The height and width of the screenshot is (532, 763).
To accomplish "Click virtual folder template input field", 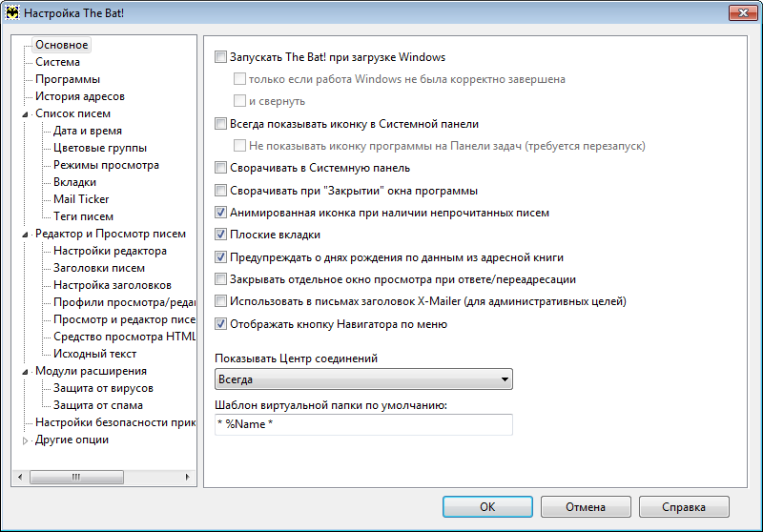I will (x=363, y=424).
